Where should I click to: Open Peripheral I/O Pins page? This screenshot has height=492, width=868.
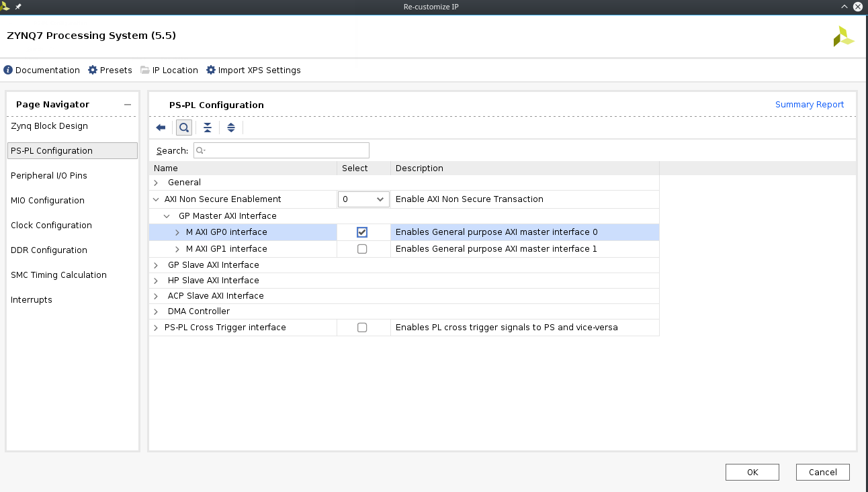click(49, 176)
